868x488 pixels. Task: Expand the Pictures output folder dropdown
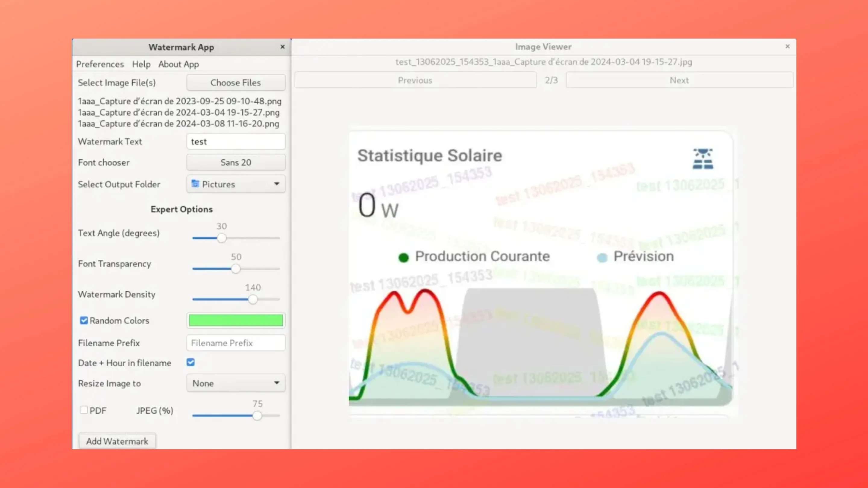(x=236, y=184)
